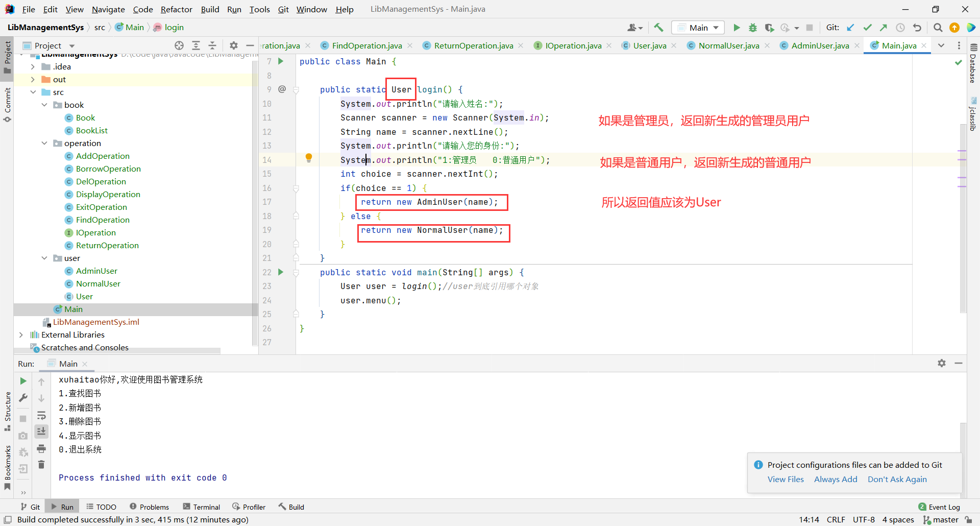Push commits using the green arrow icon
The width and height of the screenshot is (980, 526).
884,28
